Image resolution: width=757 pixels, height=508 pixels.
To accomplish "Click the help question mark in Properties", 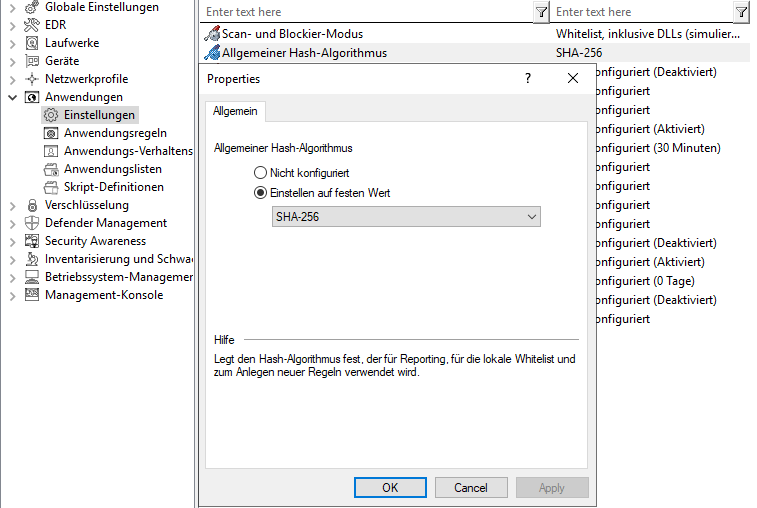I will tap(528, 78).
